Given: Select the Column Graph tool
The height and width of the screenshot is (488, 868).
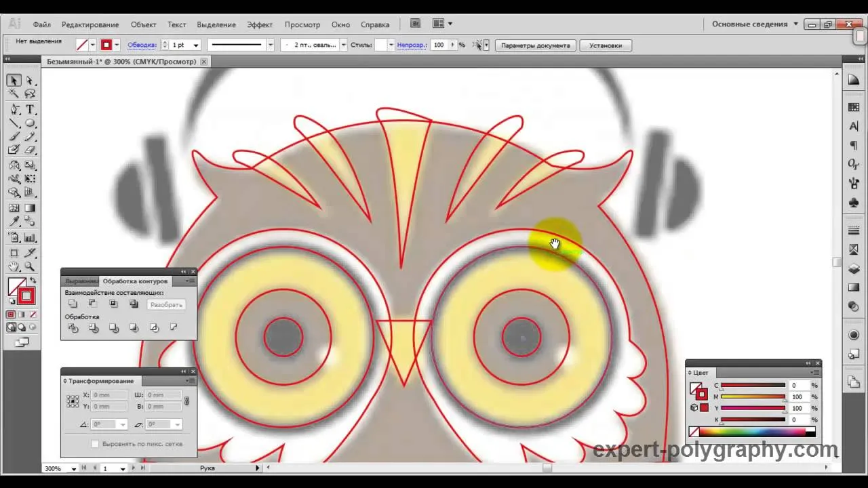Looking at the screenshot, I should point(30,237).
